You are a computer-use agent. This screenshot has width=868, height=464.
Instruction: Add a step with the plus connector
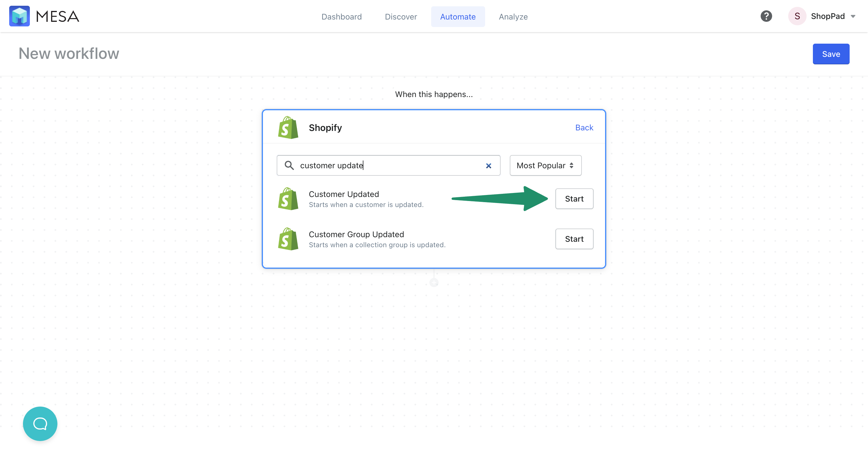[434, 282]
